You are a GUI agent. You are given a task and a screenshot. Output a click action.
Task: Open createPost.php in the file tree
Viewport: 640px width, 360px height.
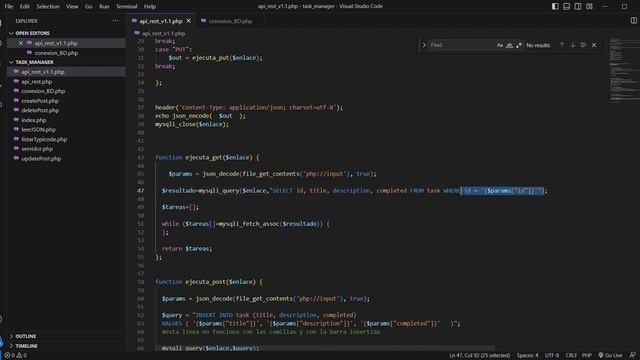click(40, 101)
